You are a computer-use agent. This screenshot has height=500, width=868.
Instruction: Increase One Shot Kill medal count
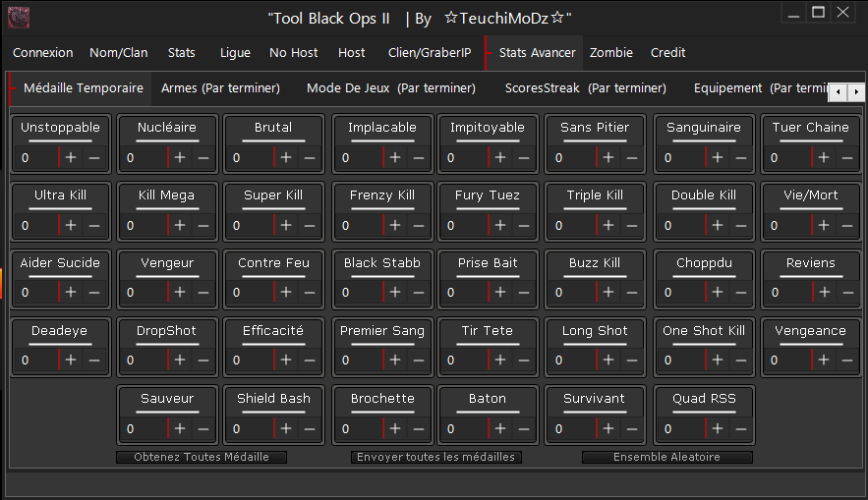(x=718, y=361)
